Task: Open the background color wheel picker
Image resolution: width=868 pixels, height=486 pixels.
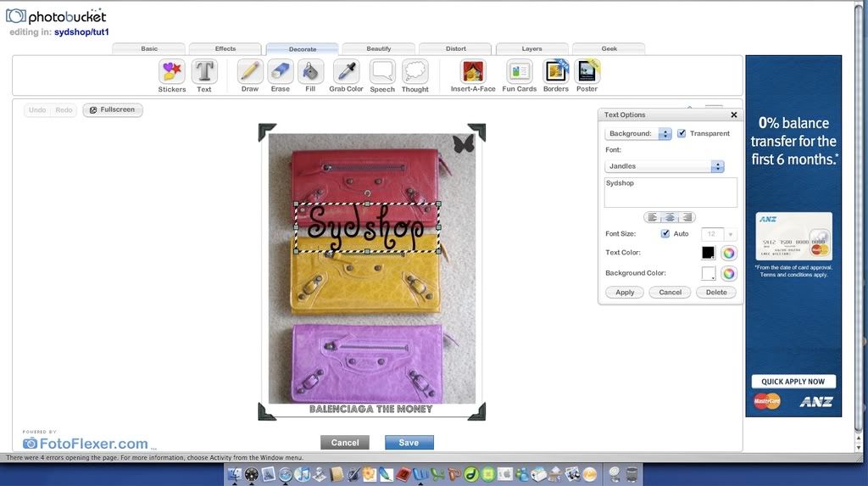Action: [729, 273]
